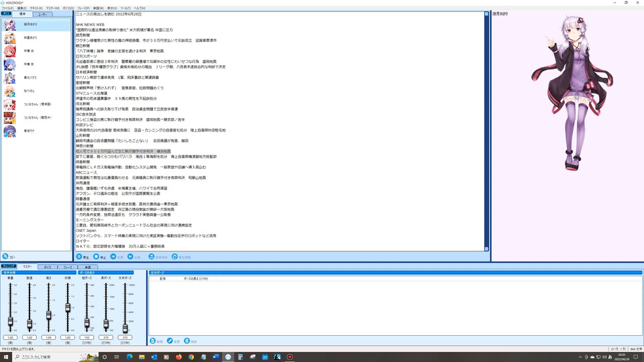
Task: Switch to the ユーザー voice tab
Action: click(x=42, y=14)
